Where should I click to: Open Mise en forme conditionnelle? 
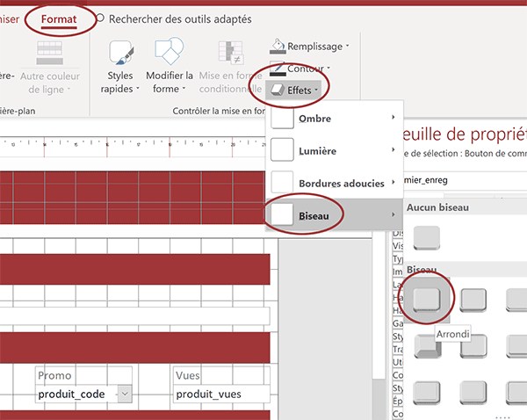coord(230,68)
